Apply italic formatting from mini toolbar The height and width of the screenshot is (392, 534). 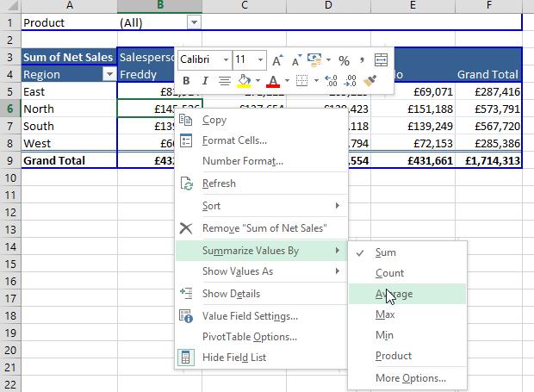tap(204, 81)
